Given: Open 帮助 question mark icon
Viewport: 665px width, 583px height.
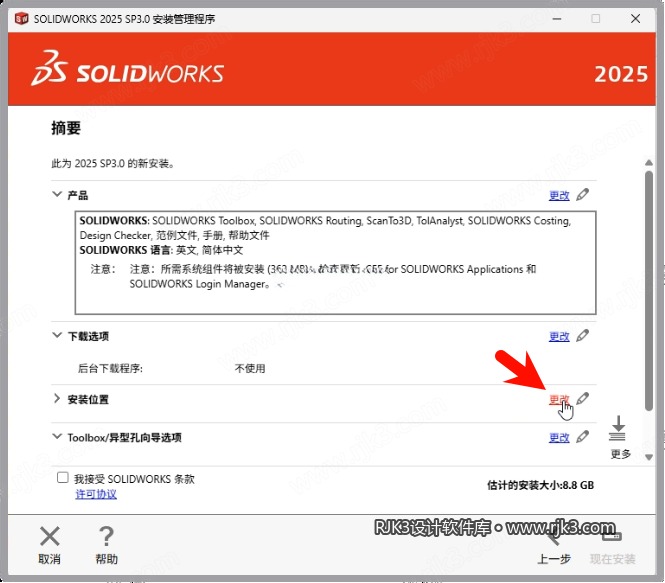Looking at the screenshot, I should coord(106,536).
